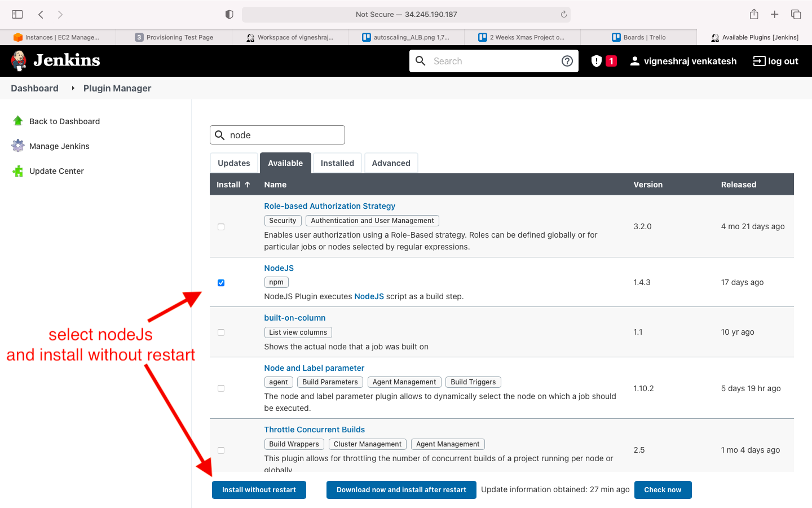Click the List view columns tag
This screenshot has height=508, width=812.
point(298,332)
